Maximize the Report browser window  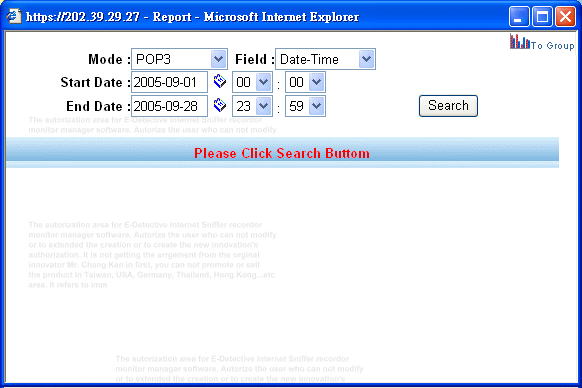(542, 17)
